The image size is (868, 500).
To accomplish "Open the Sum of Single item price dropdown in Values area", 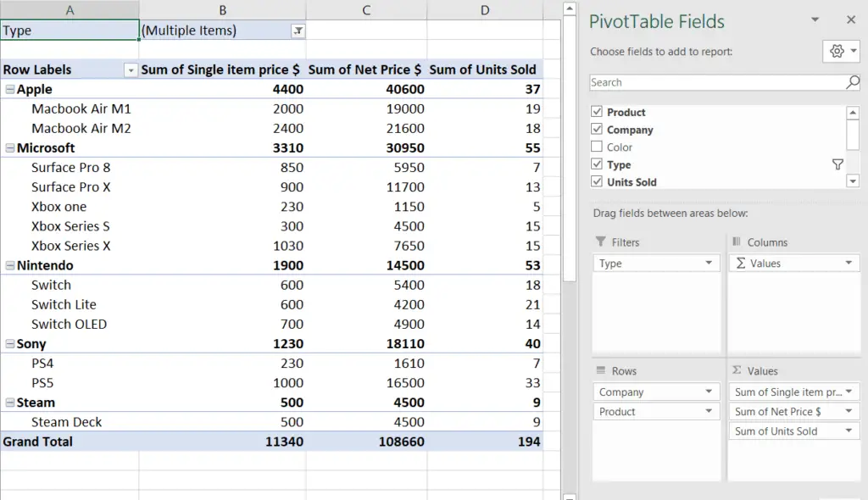I will pyautogui.click(x=849, y=392).
